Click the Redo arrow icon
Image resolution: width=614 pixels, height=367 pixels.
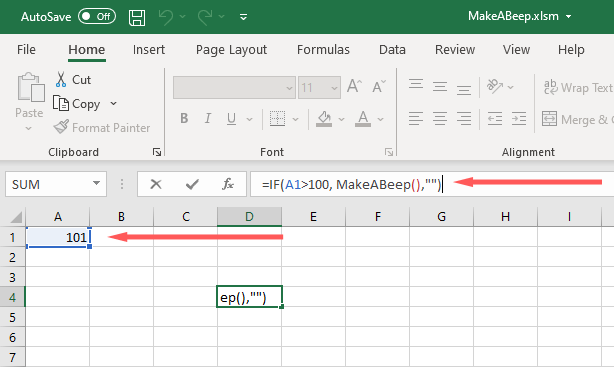point(205,17)
